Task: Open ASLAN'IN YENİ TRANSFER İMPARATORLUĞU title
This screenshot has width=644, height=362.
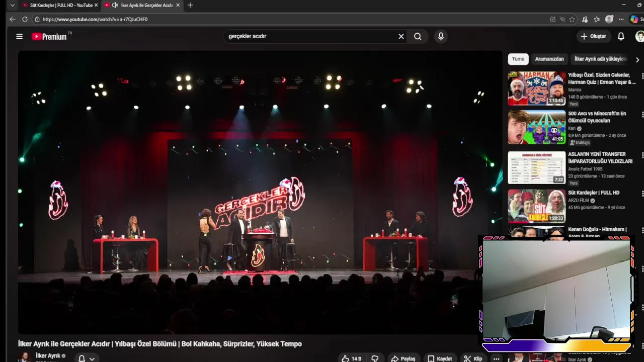Action: point(600,158)
